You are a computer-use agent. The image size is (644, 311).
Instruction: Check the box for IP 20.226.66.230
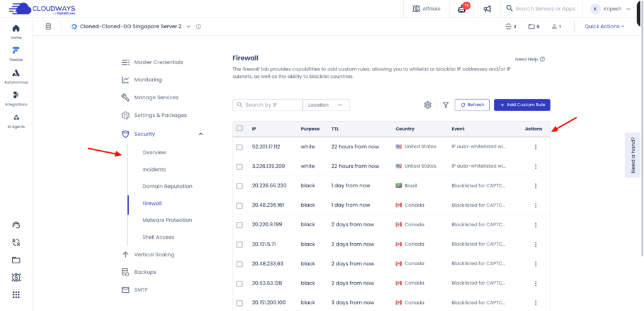tap(240, 186)
